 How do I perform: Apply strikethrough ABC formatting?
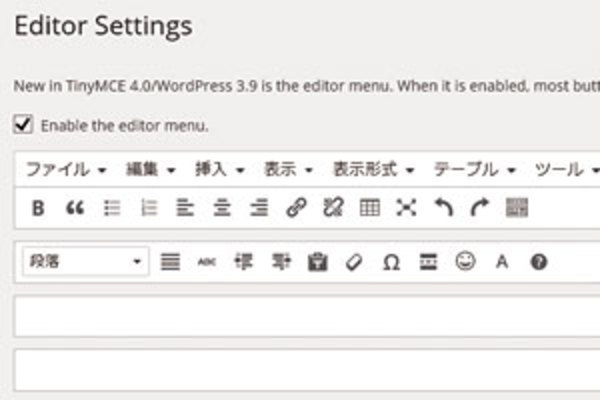(207, 262)
